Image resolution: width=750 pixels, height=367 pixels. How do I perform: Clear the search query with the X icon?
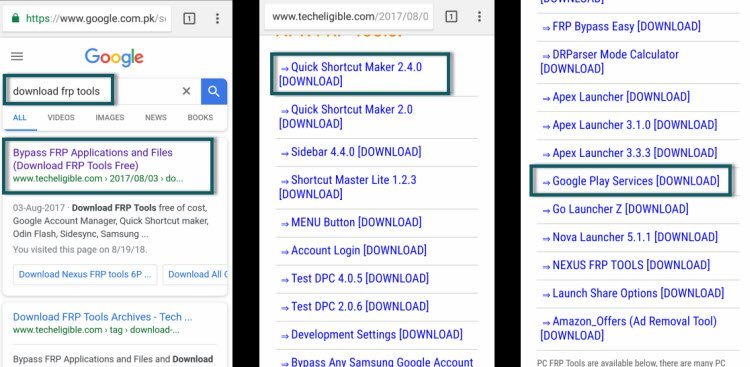187,91
